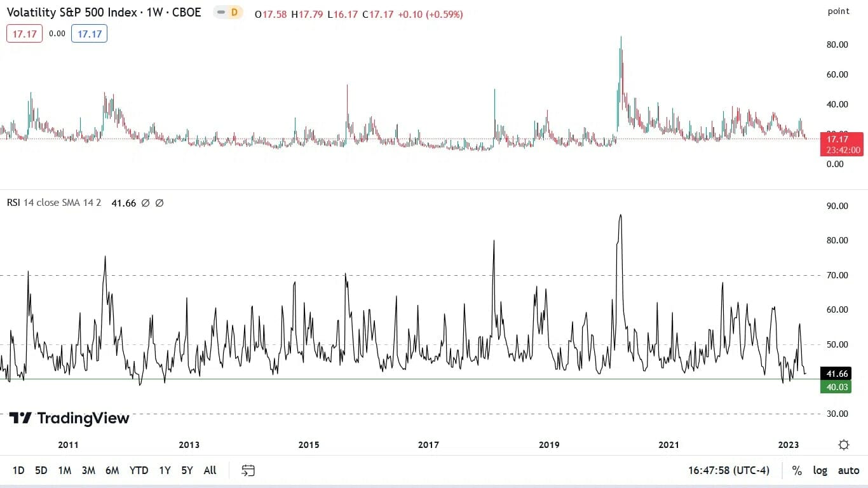Image resolution: width=868 pixels, height=488 pixels.
Task: Toggle logarithmic scale with log button
Action: (820, 471)
